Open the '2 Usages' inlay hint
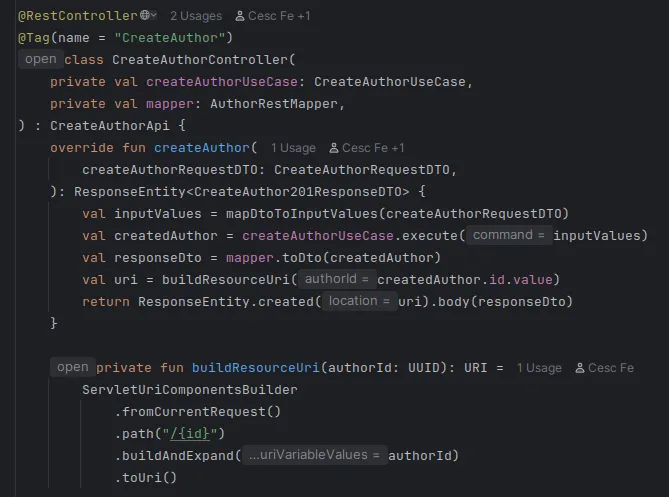The width and height of the screenshot is (669, 497). [196, 16]
